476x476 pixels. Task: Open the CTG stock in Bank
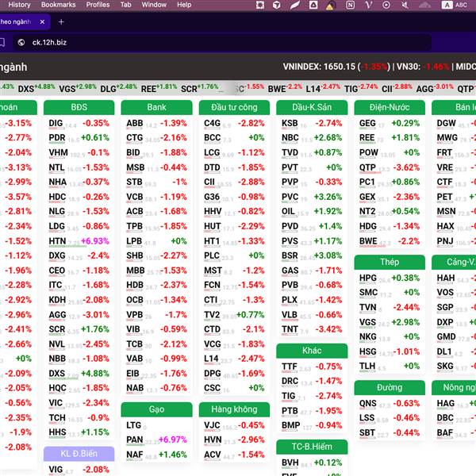[156, 137]
